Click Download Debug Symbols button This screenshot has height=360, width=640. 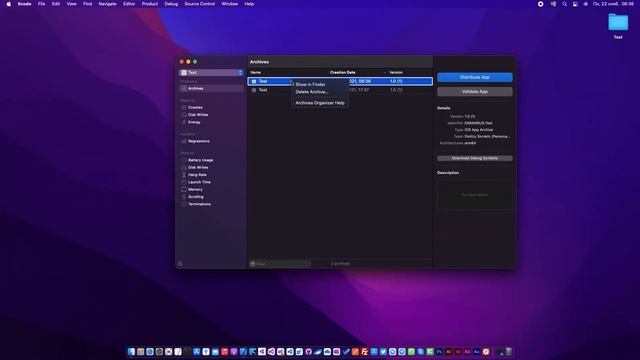pos(475,158)
